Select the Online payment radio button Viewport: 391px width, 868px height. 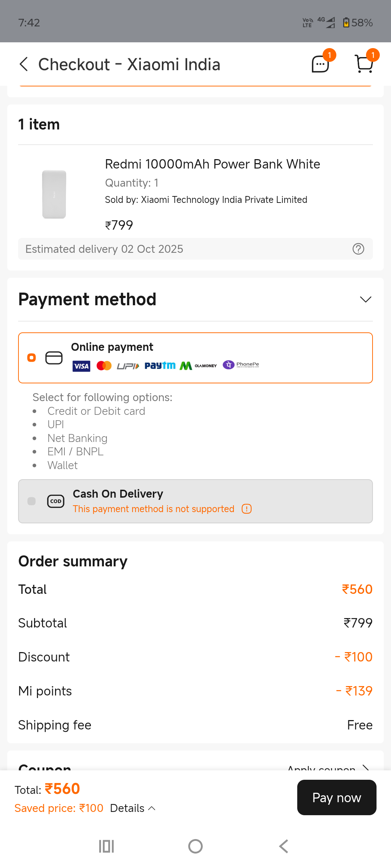(x=32, y=358)
